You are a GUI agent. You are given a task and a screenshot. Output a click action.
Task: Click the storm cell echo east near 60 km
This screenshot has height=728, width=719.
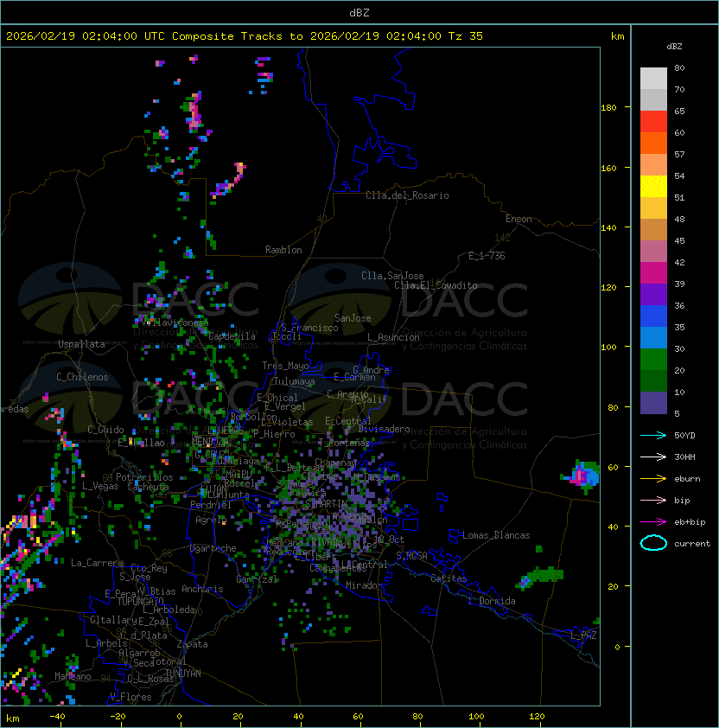(581, 476)
